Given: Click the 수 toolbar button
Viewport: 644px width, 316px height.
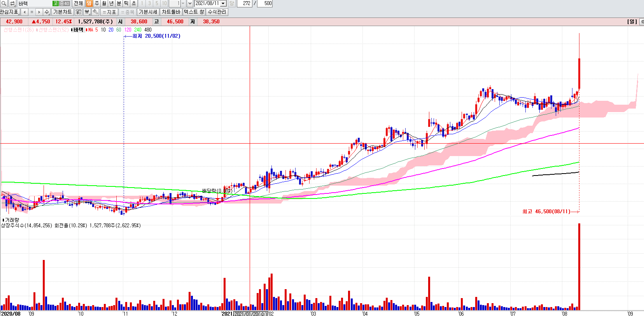Looking at the screenshot, I should tap(47, 12).
